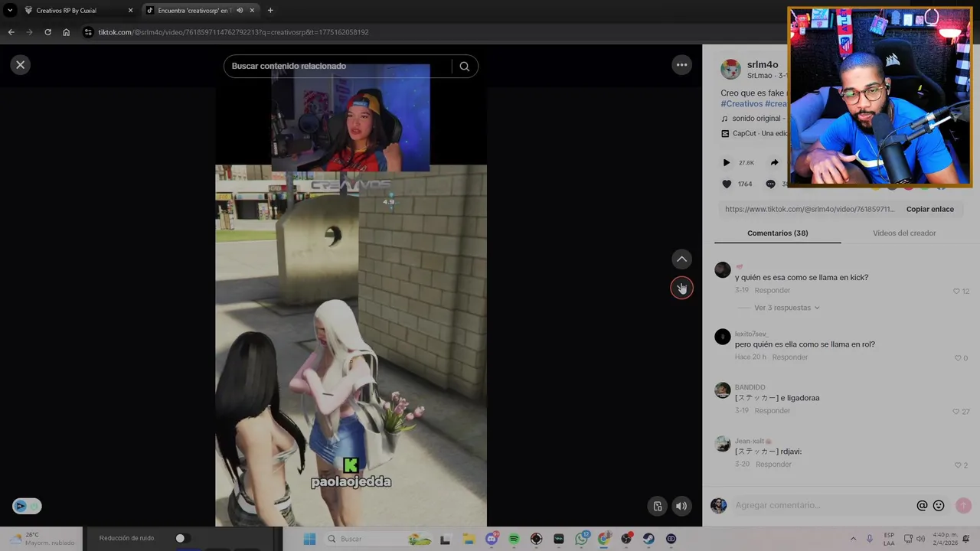The width and height of the screenshot is (980, 551).
Task: Click the @ mention icon
Action: (922, 506)
